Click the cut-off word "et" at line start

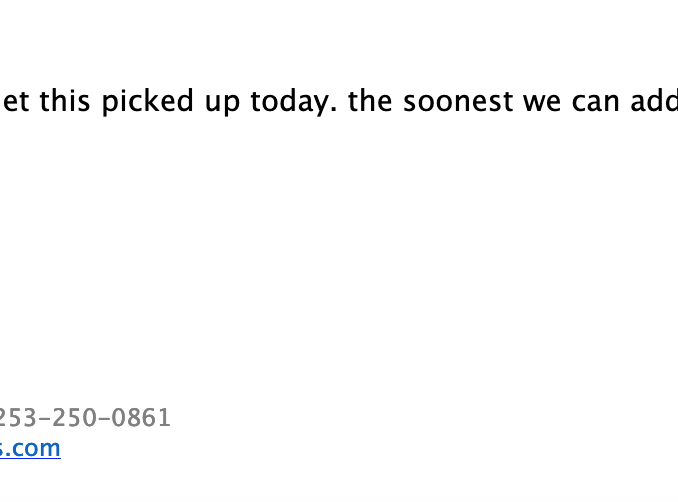[x=14, y=102]
